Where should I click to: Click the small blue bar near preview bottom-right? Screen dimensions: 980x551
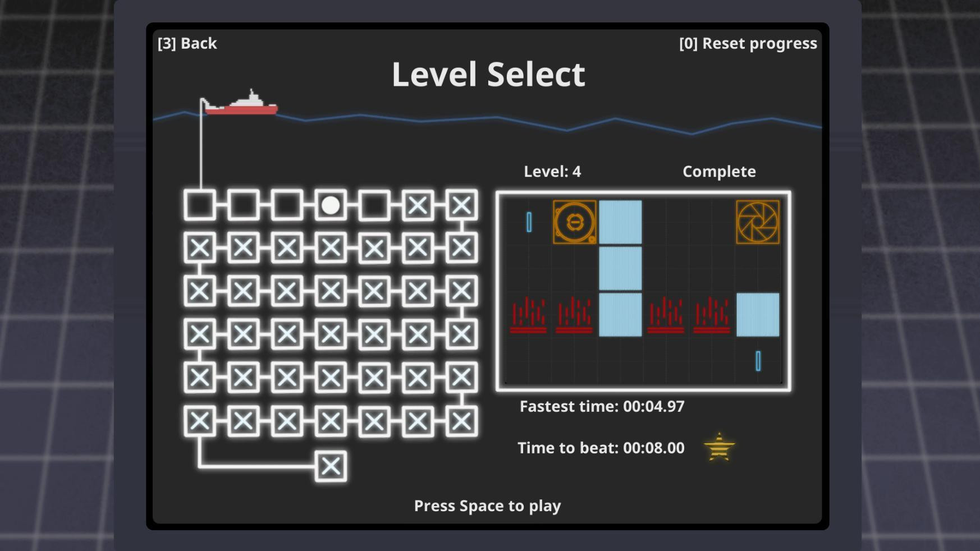tap(758, 361)
